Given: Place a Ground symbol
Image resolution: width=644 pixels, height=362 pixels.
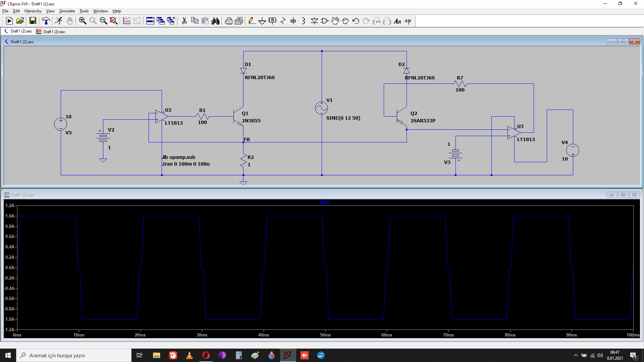Looking at the screenshot, I should click(x=262, y=21).
